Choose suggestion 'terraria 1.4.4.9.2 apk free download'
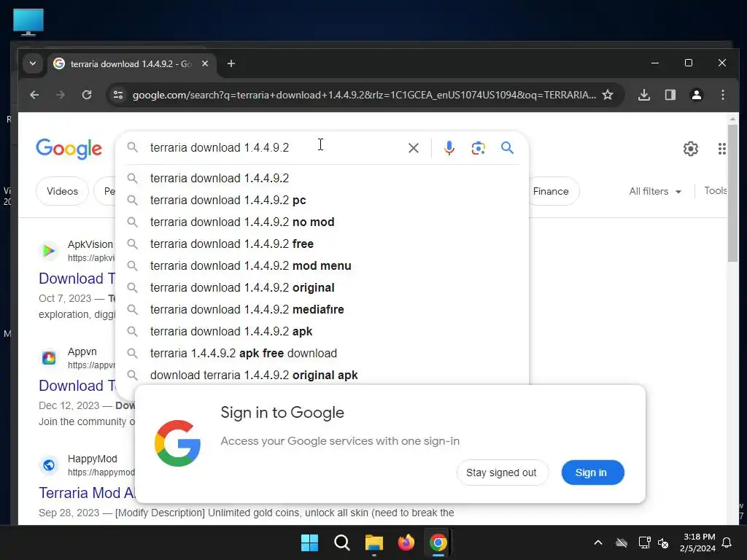The width and height of the screenshot is (747, 560). point(322,354)
